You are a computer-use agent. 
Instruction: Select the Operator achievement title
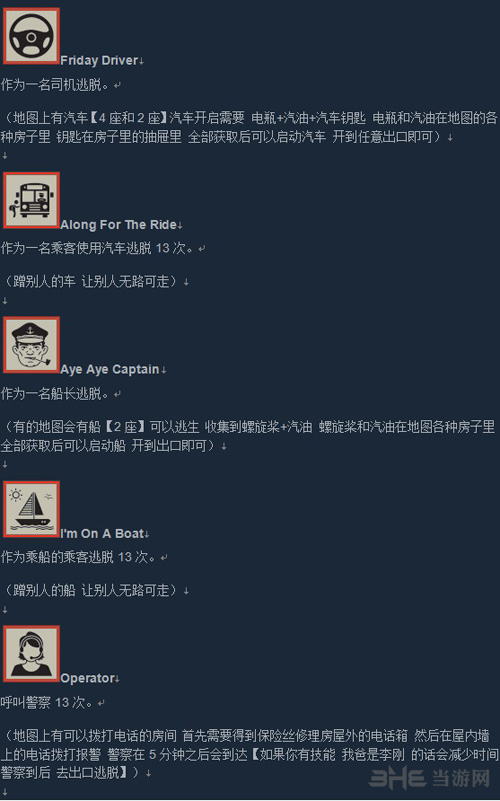(87, 678)
